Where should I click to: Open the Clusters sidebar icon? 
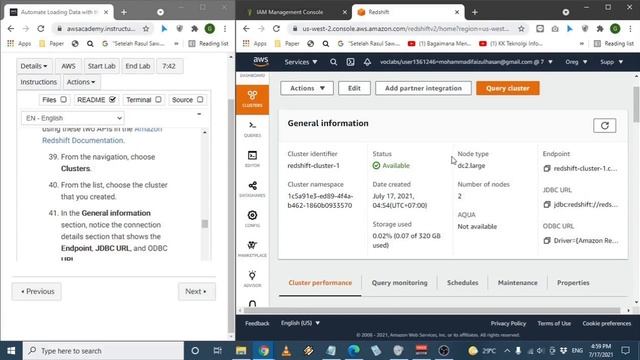(x=252, y=99)
